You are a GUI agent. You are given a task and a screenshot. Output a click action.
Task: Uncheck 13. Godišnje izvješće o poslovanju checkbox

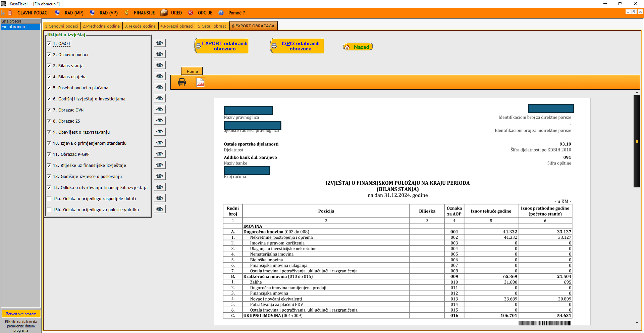click(x=49, y=176)
